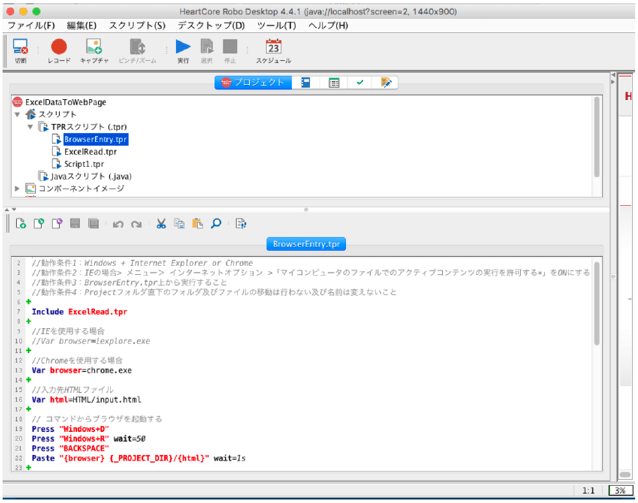The height and width of the screenshot is (503, 638).
Task: Select Script1.tpr in the project tree
Action: tap(84, 164)
